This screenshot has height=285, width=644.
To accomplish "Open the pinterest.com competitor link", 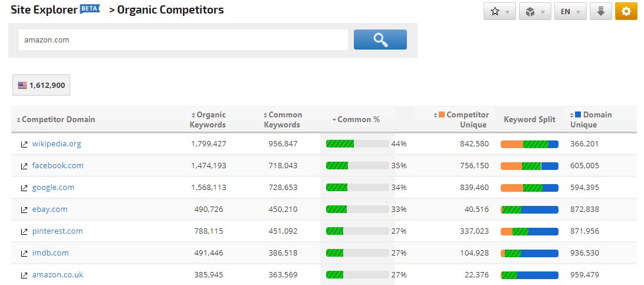I will [57, 231].
